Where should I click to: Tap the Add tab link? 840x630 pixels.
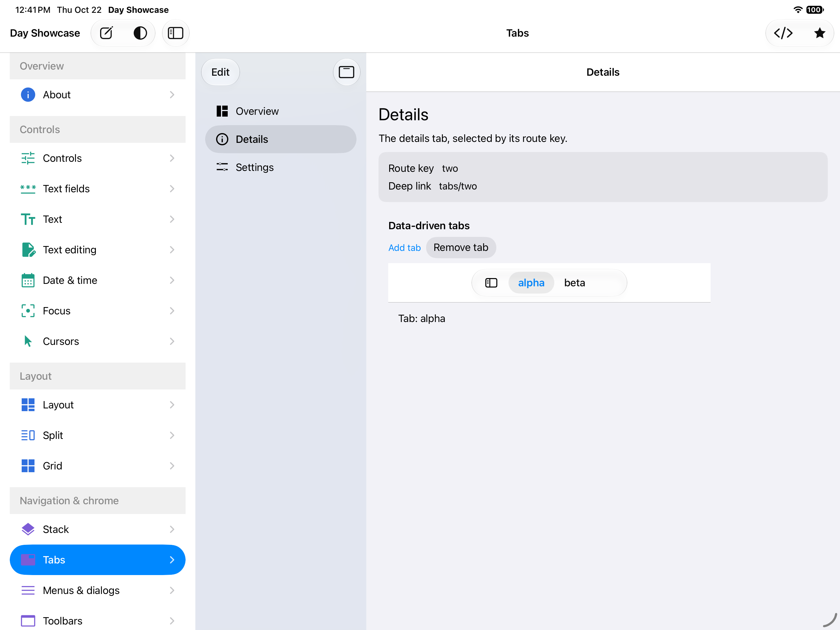coord(404,248)
